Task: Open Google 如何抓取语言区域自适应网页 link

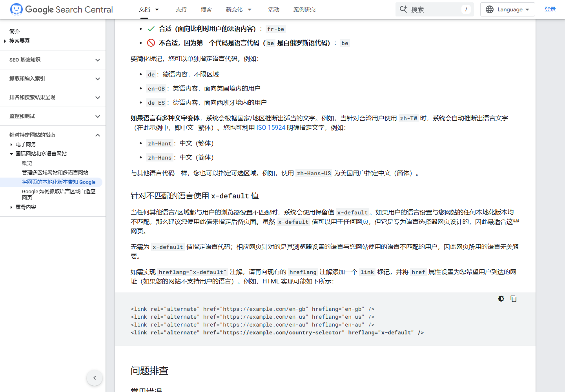Action: coord(59,194)
